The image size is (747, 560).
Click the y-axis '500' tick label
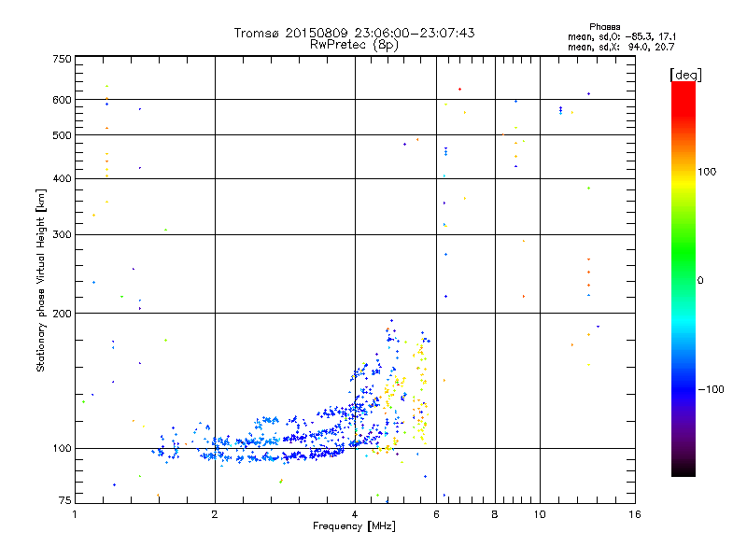[62, 135]
